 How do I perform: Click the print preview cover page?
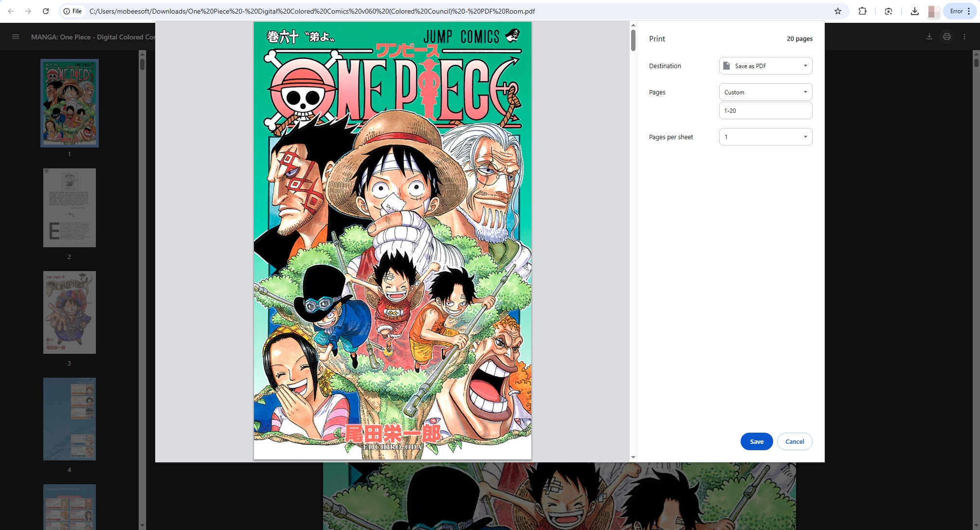(x=393, y=240)
